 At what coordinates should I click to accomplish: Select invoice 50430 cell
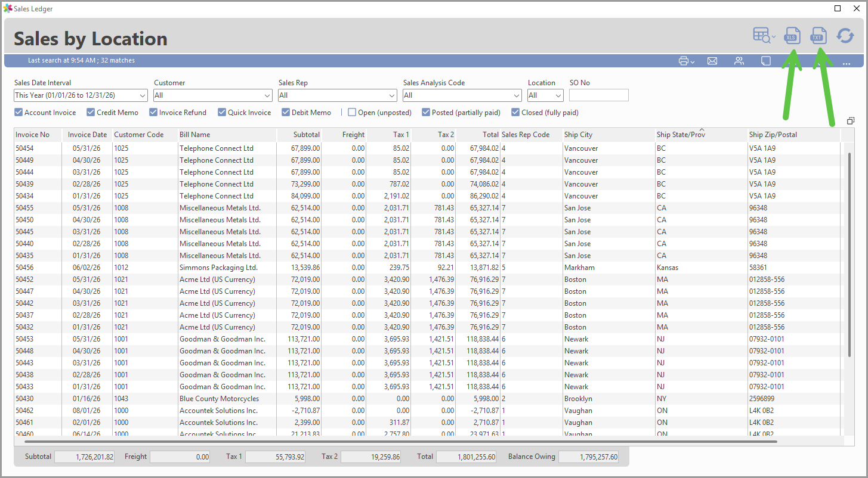click(38, 399)
